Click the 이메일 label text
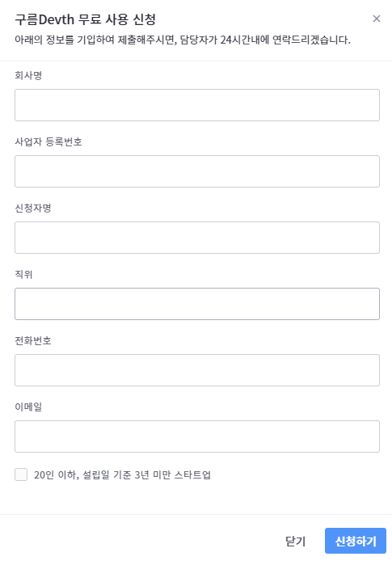392x565 pixels. [28, 407]
